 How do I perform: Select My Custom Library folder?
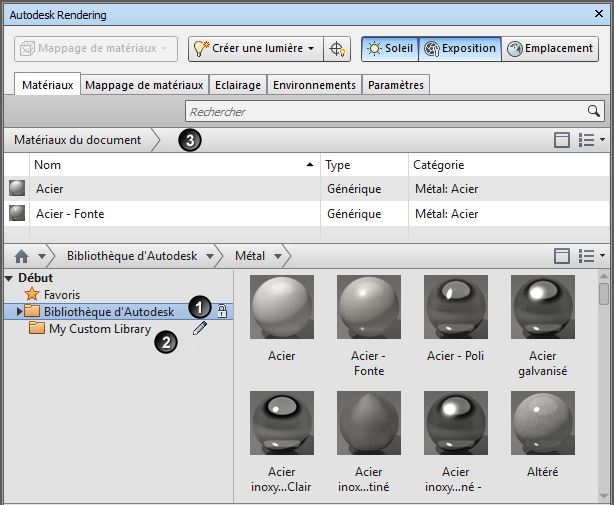[x=90, y=328]
